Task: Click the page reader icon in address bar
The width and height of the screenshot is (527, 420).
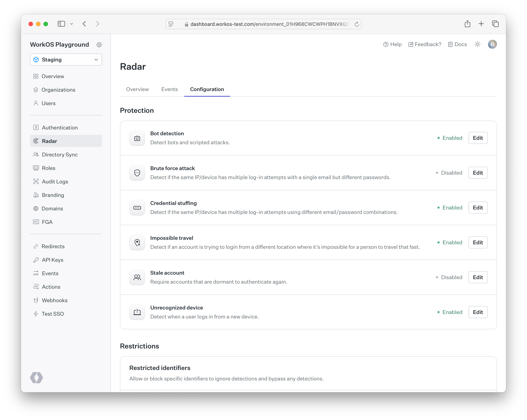Action: coord(171,24)
